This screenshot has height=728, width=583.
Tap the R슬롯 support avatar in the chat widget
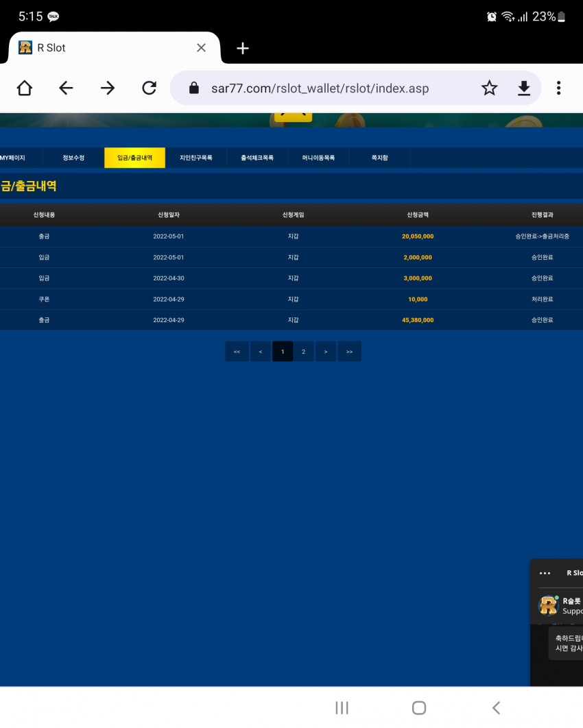(549, 605)
